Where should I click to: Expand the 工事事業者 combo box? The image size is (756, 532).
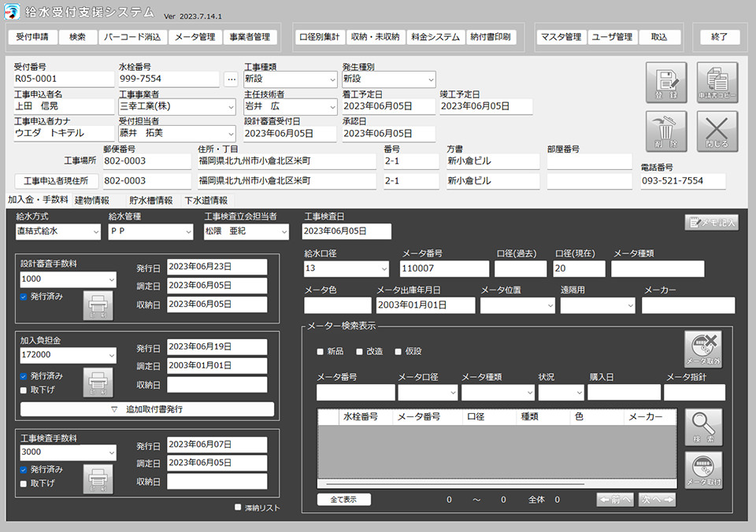[x=229, y=106]
